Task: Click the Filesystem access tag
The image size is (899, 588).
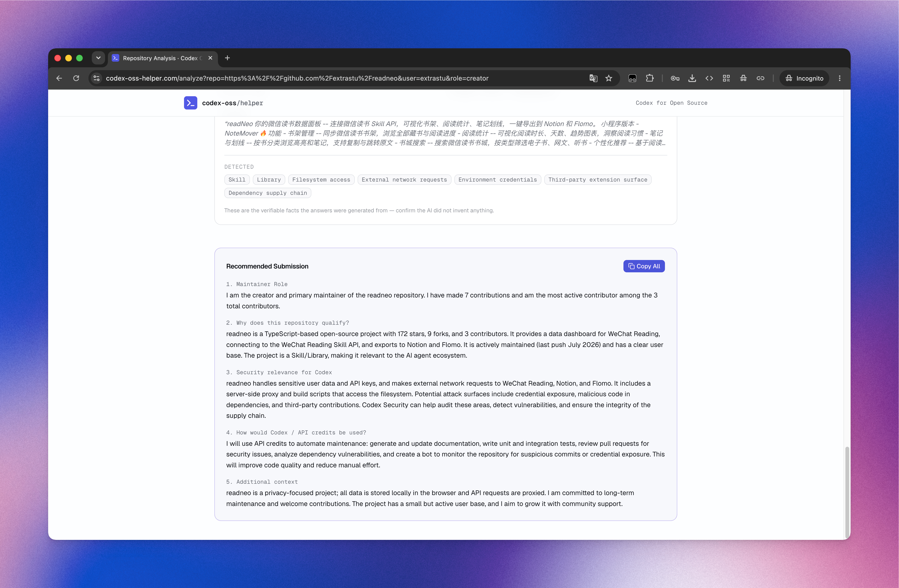Action: (x=321, y=180)
